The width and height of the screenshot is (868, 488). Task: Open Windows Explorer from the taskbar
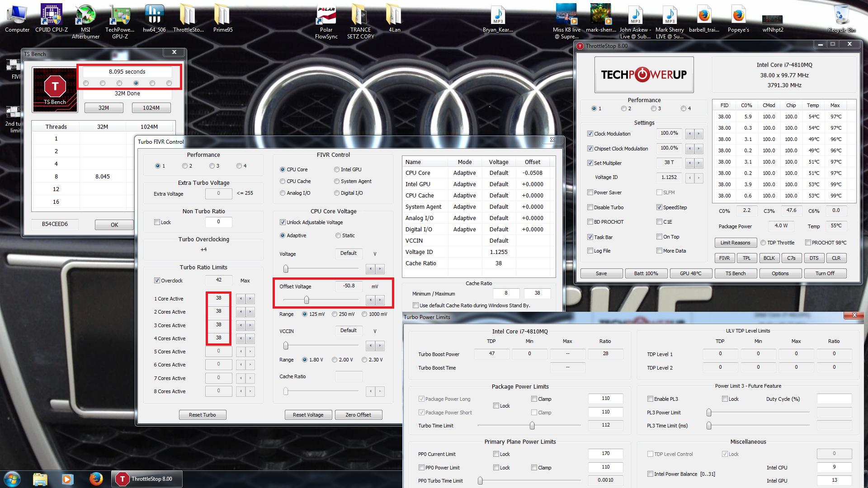point(40,479)
